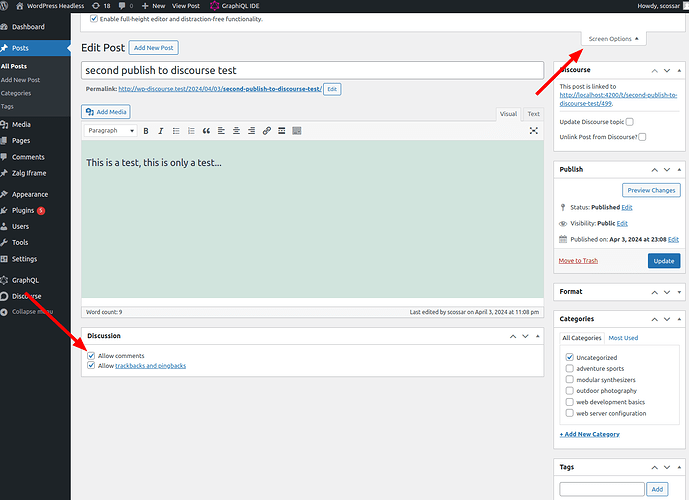
Task: Check modular synthesizers category
Action: 569,379
